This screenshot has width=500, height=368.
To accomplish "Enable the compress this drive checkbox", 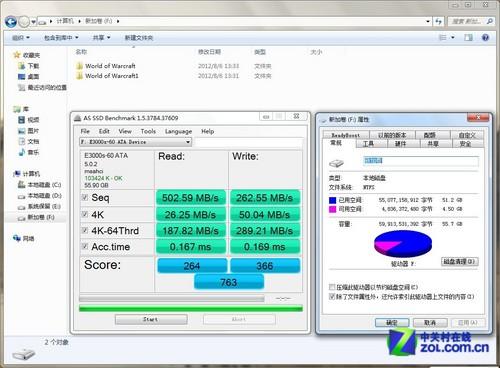I will (332, 287).
